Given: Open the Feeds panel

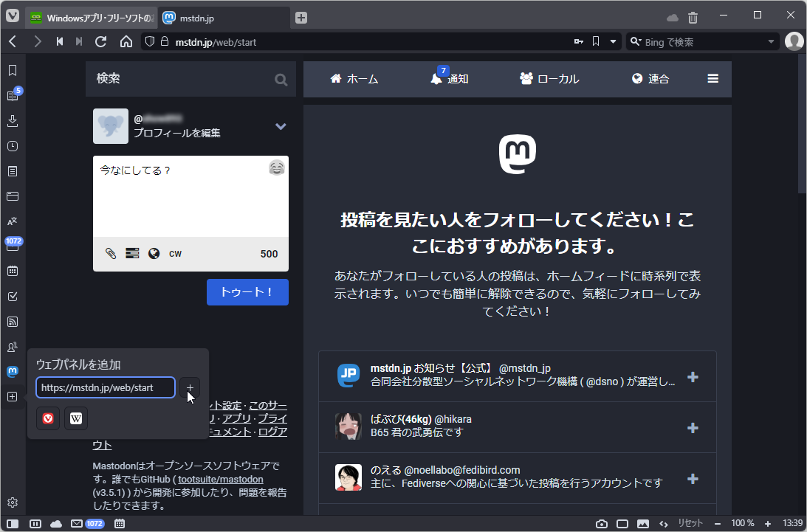Looking at the screenshot, I should point(13,322).
